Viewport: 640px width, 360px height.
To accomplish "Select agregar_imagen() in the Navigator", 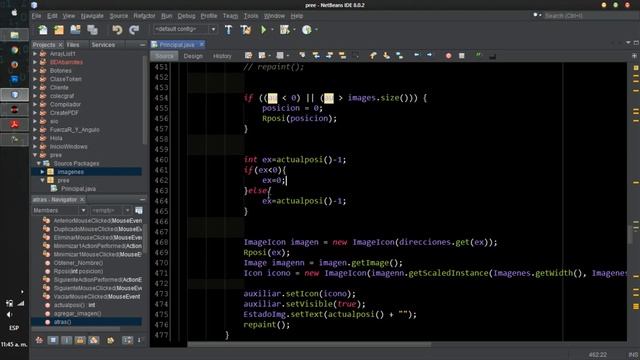I will [x=78, y=313].
